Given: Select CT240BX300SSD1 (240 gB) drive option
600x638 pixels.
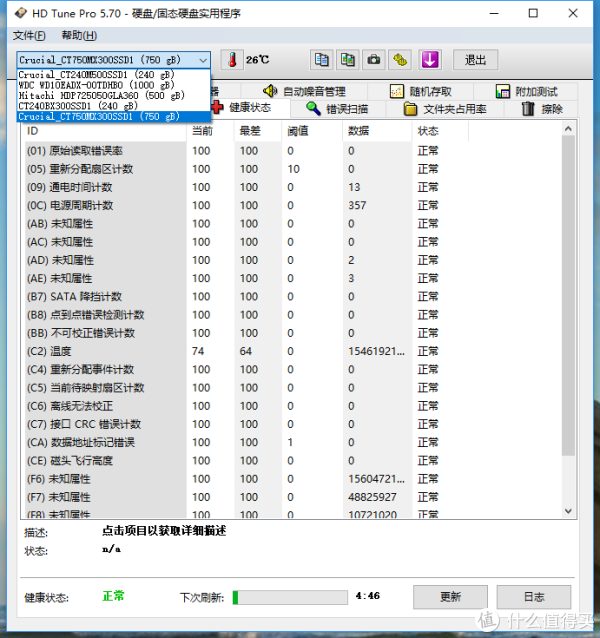Looking at the screenshot, I should tap(113, 106).
